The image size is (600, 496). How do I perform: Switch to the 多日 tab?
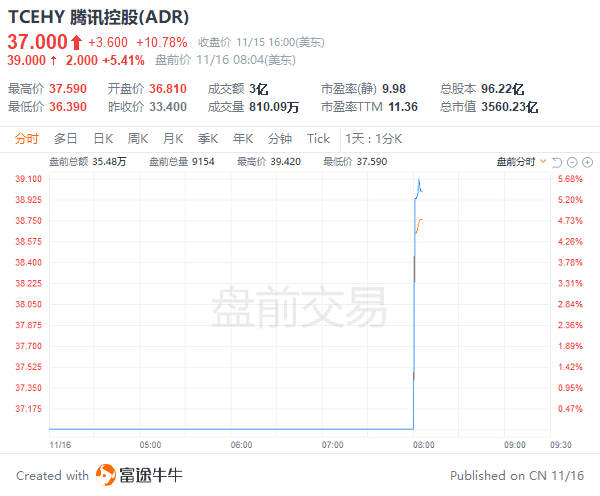click(x=65, y=139)
